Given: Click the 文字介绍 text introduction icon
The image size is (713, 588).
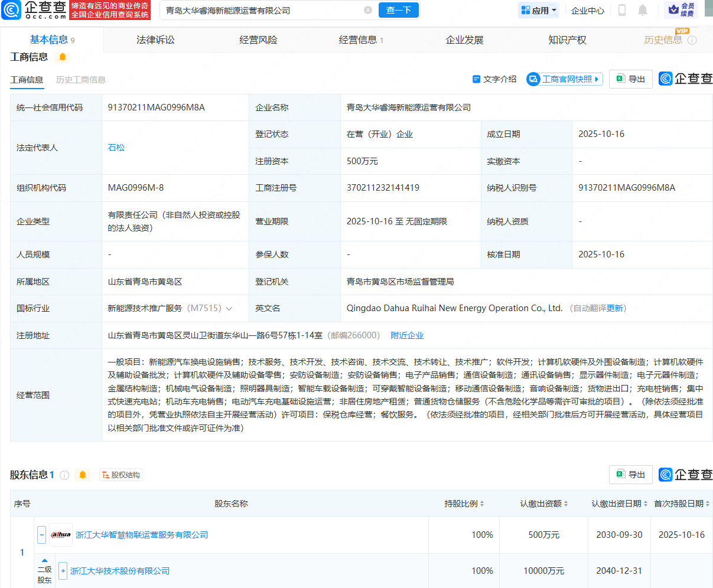Looking at the screenshot, I should 494,79.
